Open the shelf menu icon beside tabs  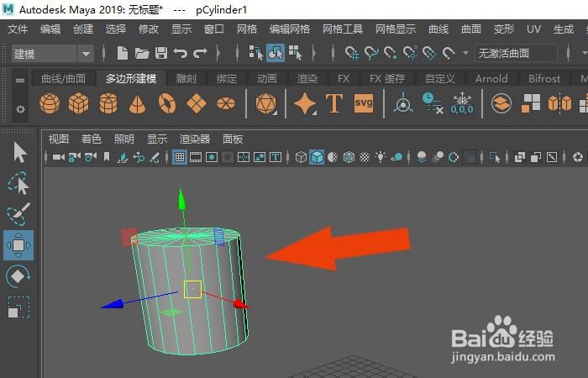(x=20, y=81)
